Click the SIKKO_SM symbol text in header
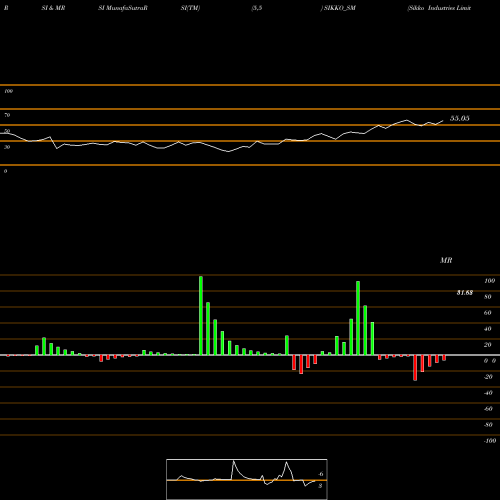 [340, 8]
